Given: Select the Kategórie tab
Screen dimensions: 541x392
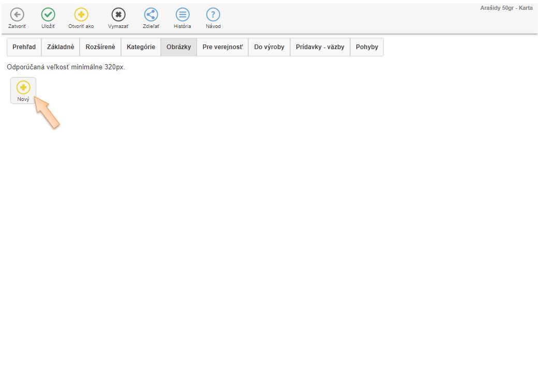Looking at the screenshot, I should [x=141, y=47].
